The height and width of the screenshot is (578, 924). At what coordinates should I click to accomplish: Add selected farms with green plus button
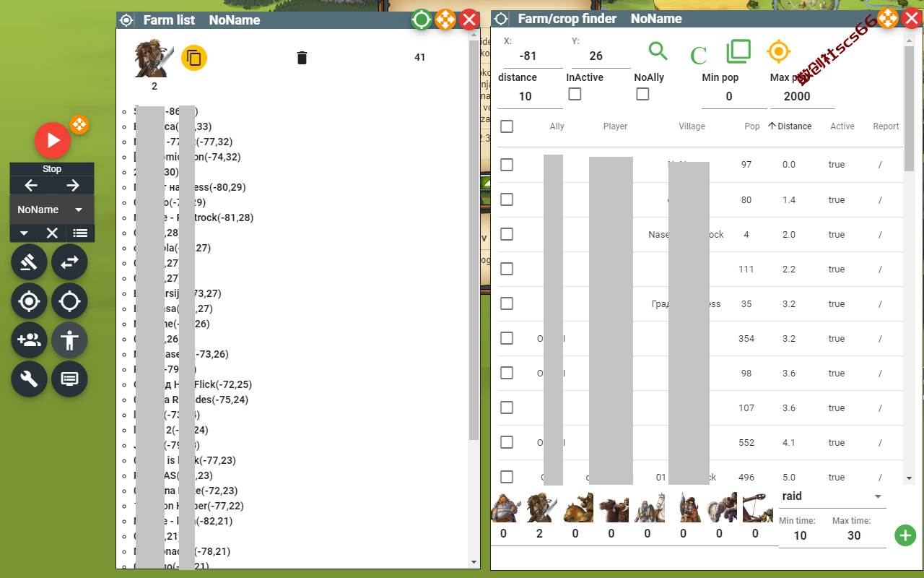[x=905, y=535]
